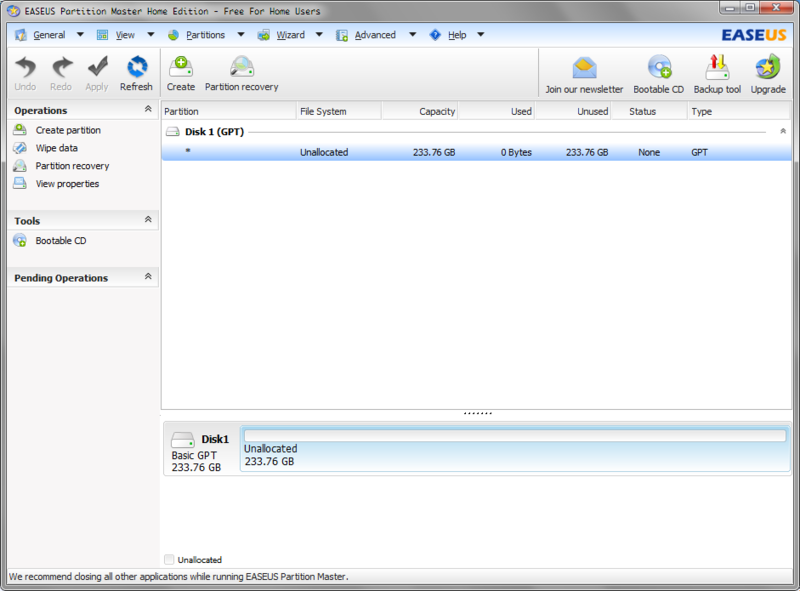This screenshot has height=591, width=800.
Task: Click the Disk1 drive icon in disk map
Action: pyautogui.click(x=183, y=439)
